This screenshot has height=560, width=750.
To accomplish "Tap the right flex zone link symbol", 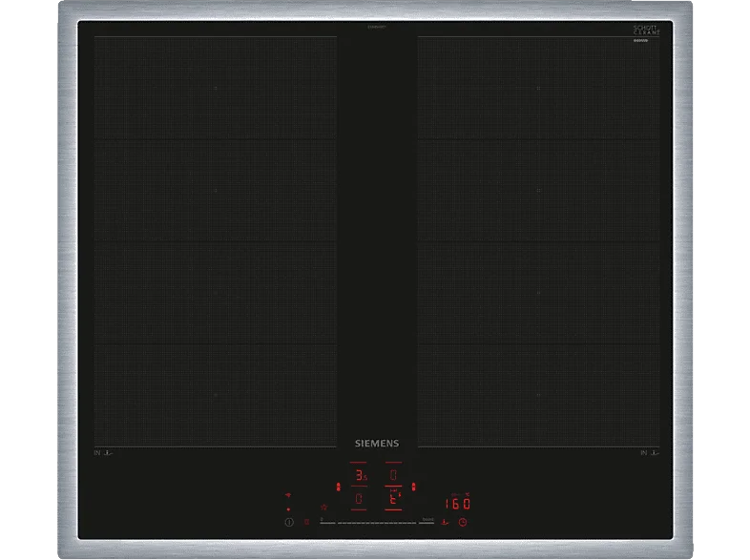I will coord(414,487).
